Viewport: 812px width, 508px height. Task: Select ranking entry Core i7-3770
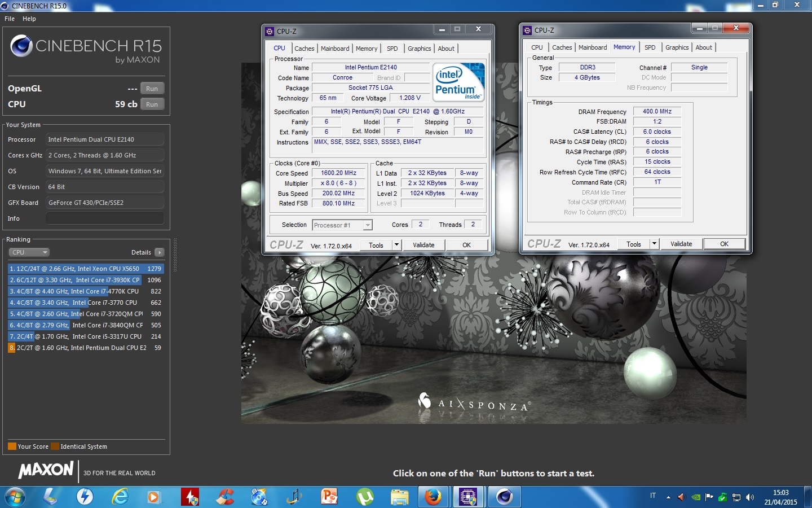86,303
